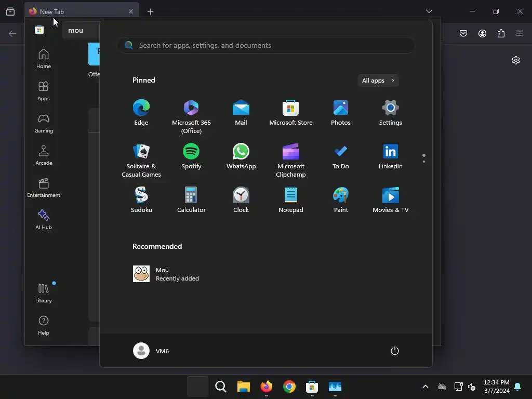Image resolution: width=532 pixels, height=399 pixels.
Task: Switch to Microsoft Store on taskbar
Action: coord(312,387)
